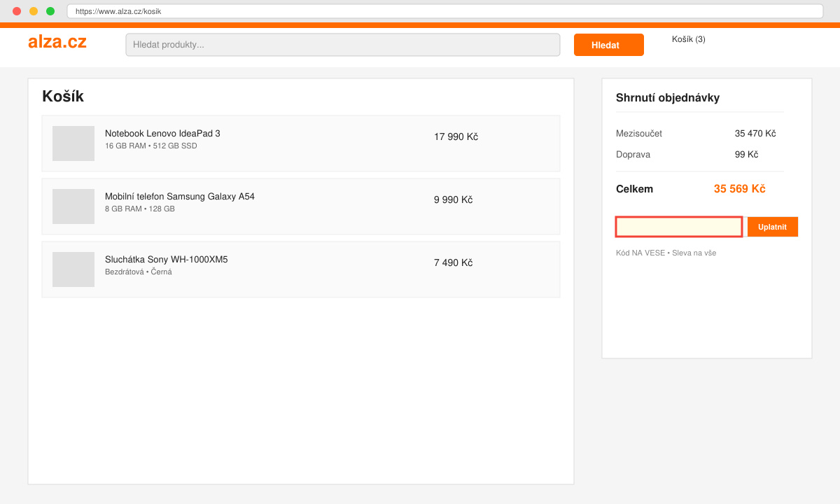The image size is (840, 504).
Task: Click the 35 470 Kč subtotal value
Action: click(x=755, y=133)
